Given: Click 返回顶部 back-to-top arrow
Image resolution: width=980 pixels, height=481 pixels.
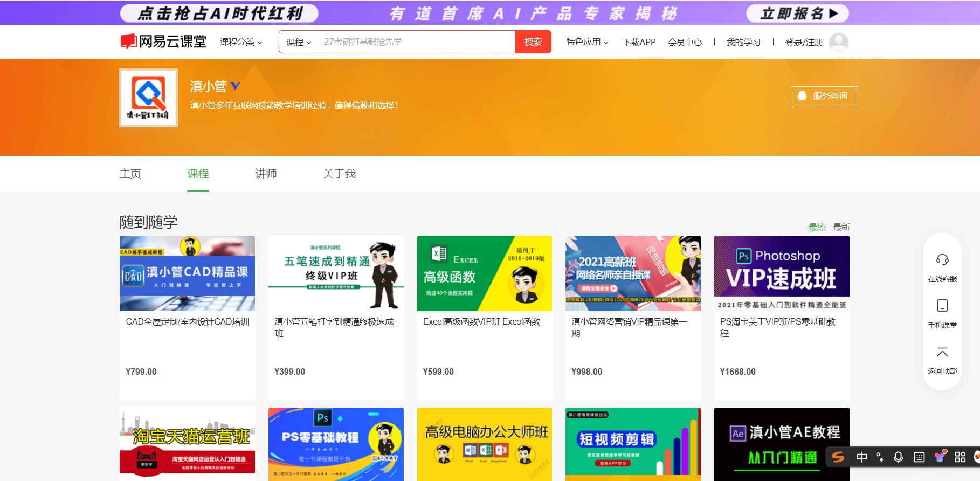Looking at the screenshot, I should pyautogui.click(x=942, y=360).
